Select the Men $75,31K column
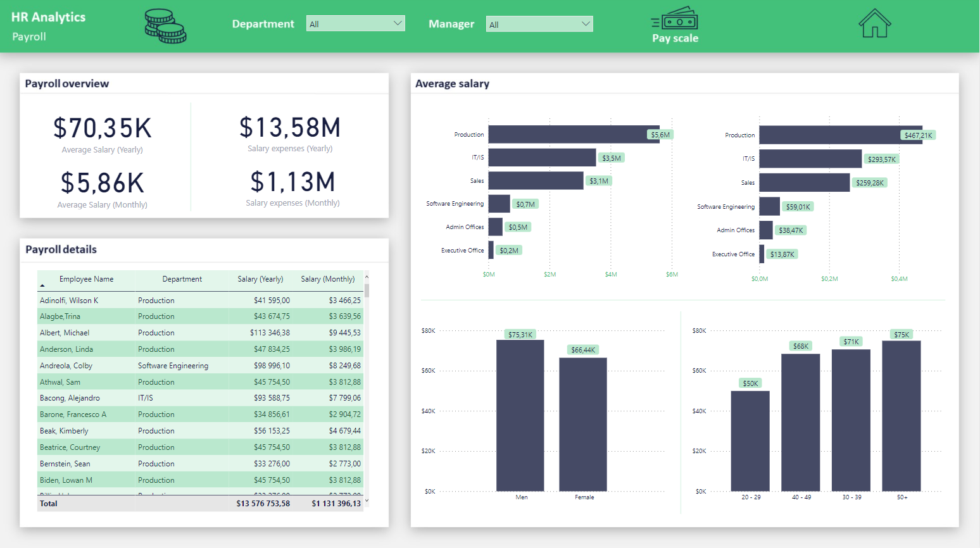This screenshot has width=980, height=548. [x=520, y=416]
